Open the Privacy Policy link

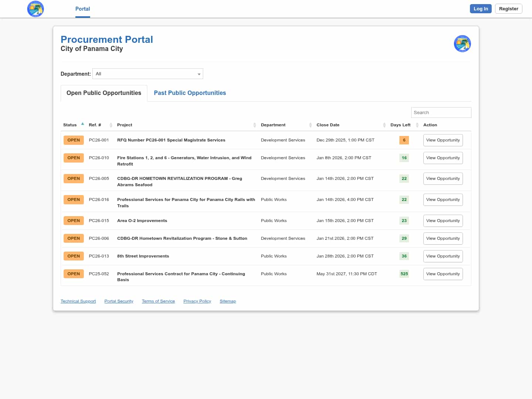197,301
